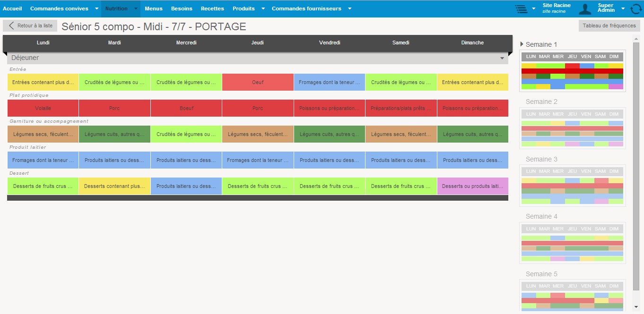Open the Commandes fournisseurs dropdown arrow

click(x=349, y=8)
